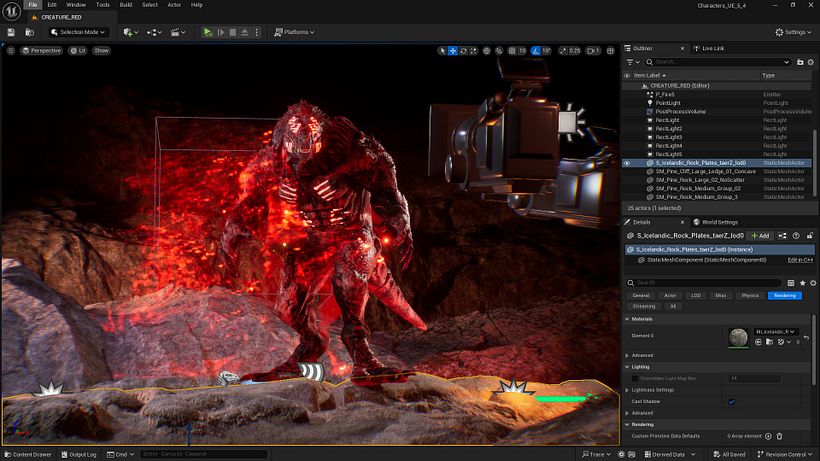Open the Tools menu
820x461 pixels.
coord(102,5)
